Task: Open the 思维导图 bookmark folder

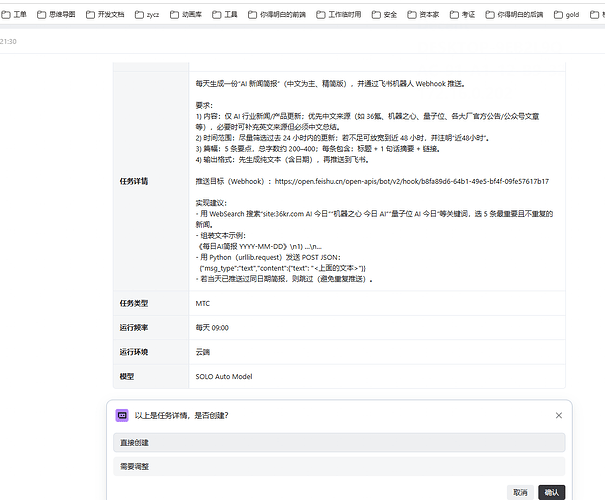Action: click(56, 15)
